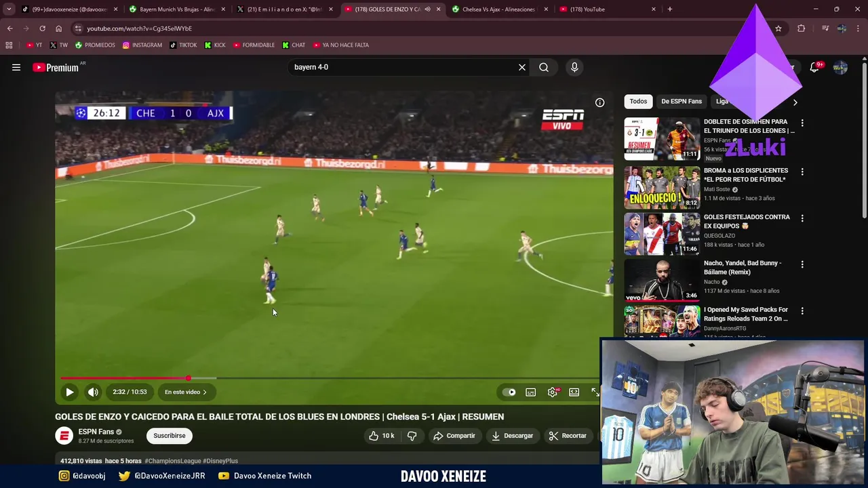Open the notifications bell
Screen dimensions: 868x488
(814, 67)
